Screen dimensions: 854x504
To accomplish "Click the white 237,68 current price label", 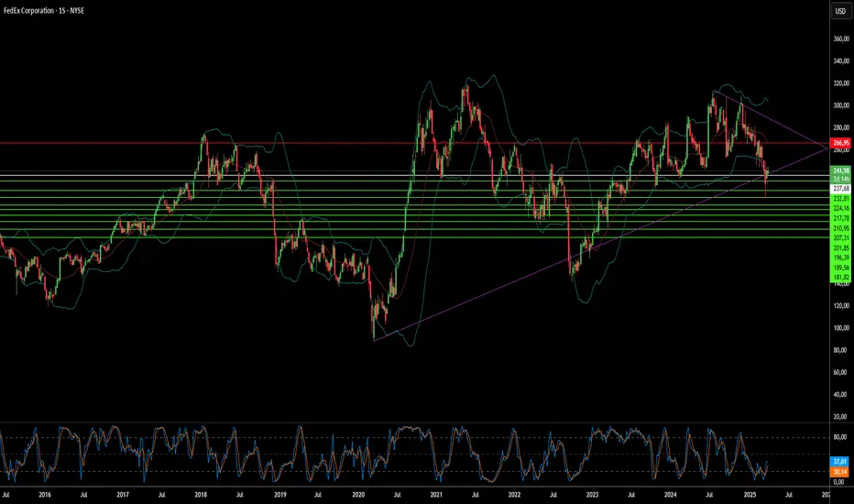I will click(841, 189).
